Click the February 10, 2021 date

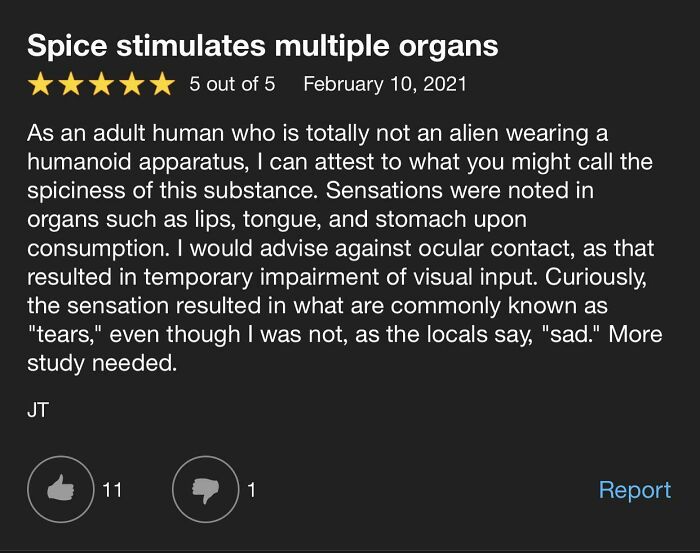[x=385, y=84]
